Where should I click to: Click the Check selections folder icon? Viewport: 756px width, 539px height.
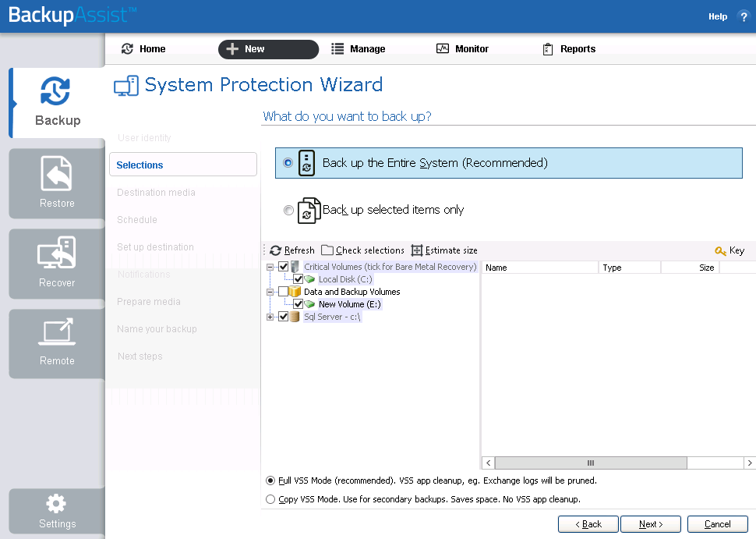point(327,250)
